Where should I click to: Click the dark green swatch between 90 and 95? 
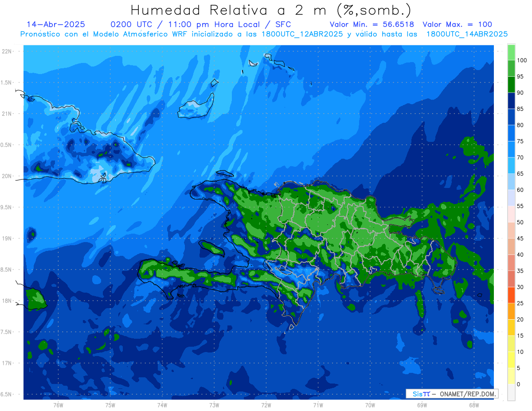pyautogui.click(x=511, y=84)
